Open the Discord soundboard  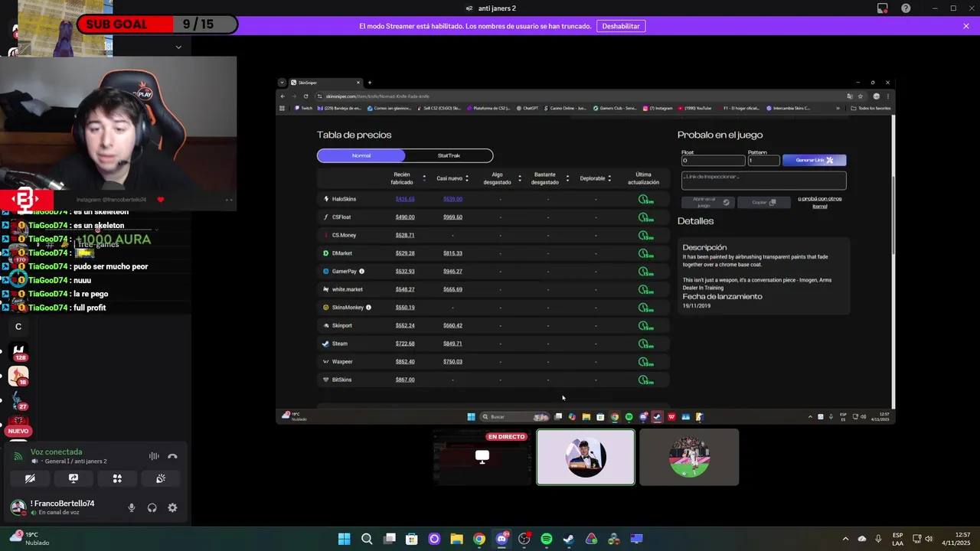pyautogui.click(x=161, y=478)
